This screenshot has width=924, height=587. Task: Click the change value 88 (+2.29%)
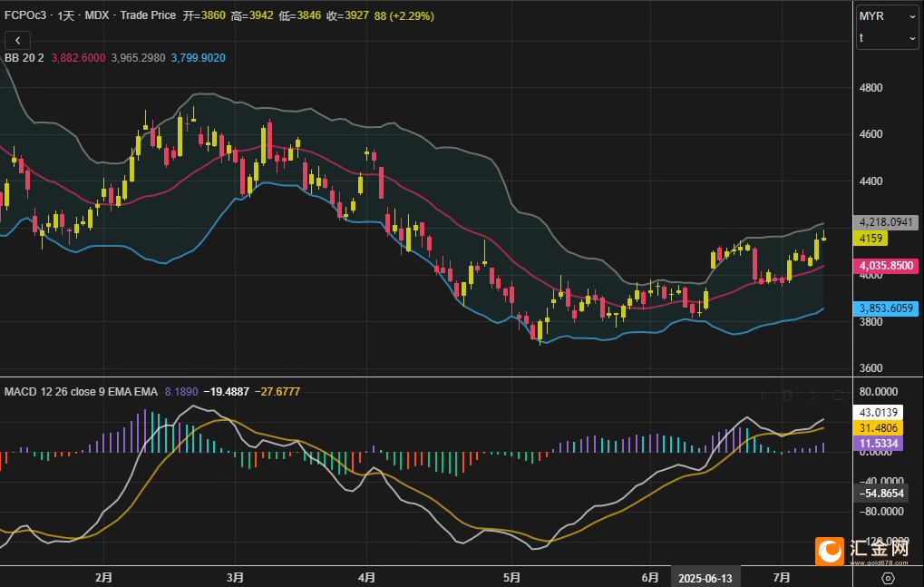[404, 16]
